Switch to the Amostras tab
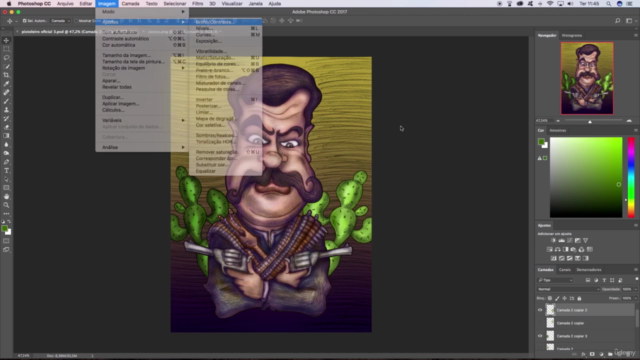640x360 pixels. pos(558,130)
